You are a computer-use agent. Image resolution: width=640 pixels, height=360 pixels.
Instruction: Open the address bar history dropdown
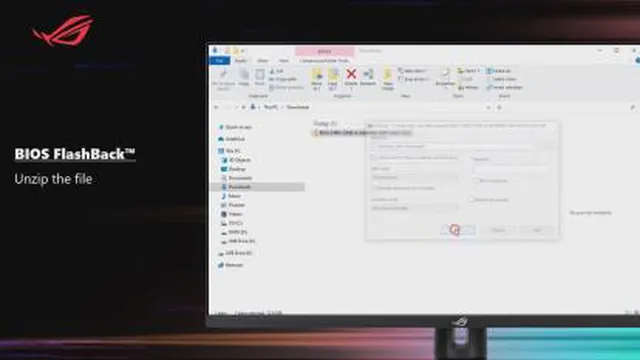pyautogui.click(x=488, y=107)
